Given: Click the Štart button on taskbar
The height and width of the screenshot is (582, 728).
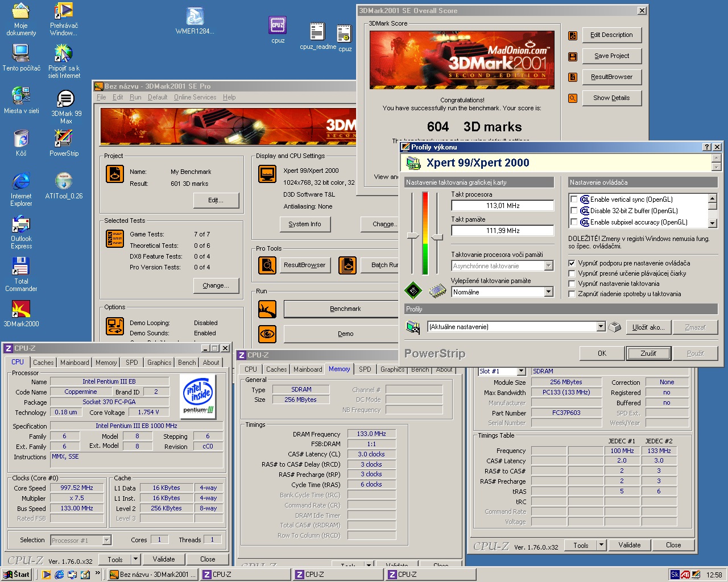Looking at the screenshot, I should click(x=16, y=575).
